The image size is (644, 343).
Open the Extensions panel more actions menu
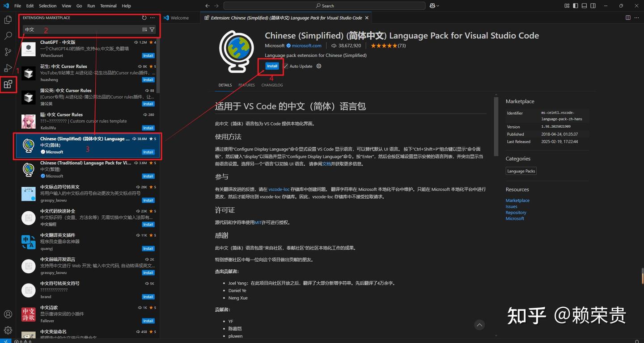(x=153, y=18)
